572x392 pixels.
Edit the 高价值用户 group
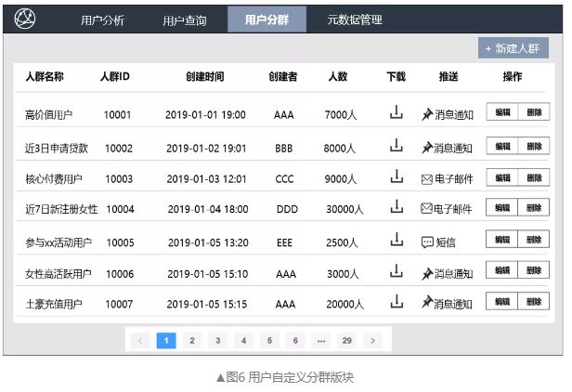pyautogui.click(x=502, y=112)
